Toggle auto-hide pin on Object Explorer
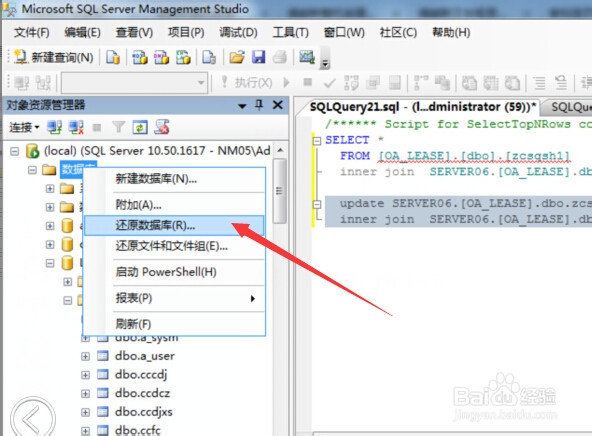The image size is (592, 436). coord(259,105)
